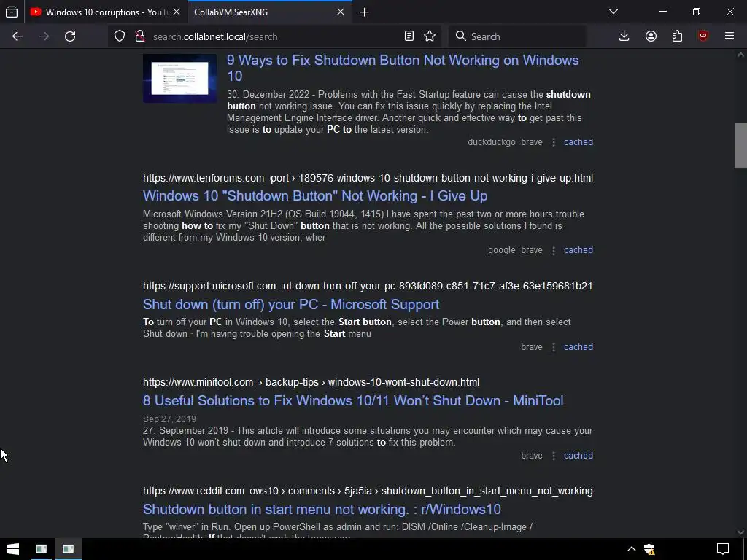
Task: Open the reddit.com result URL
Action: (368, 491)
